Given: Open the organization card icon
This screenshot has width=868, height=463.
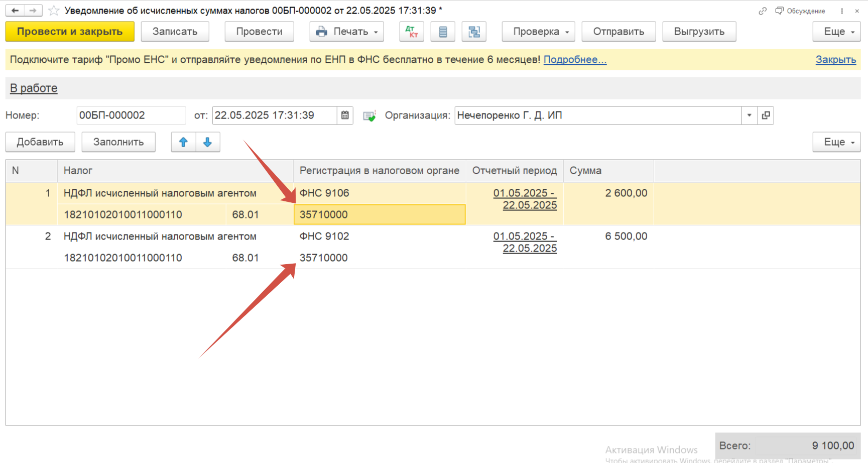Looking at the screenshot, I should pos(766,115).
